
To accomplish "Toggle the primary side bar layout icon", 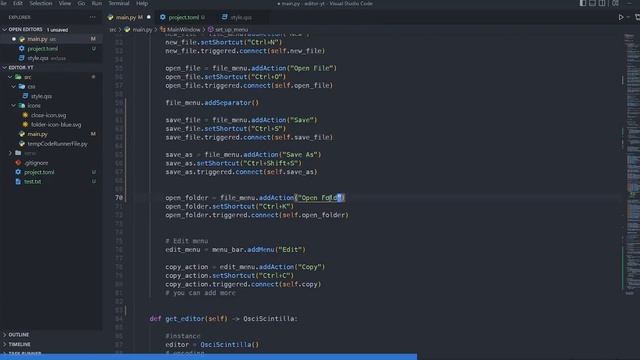I will [582, 3].
